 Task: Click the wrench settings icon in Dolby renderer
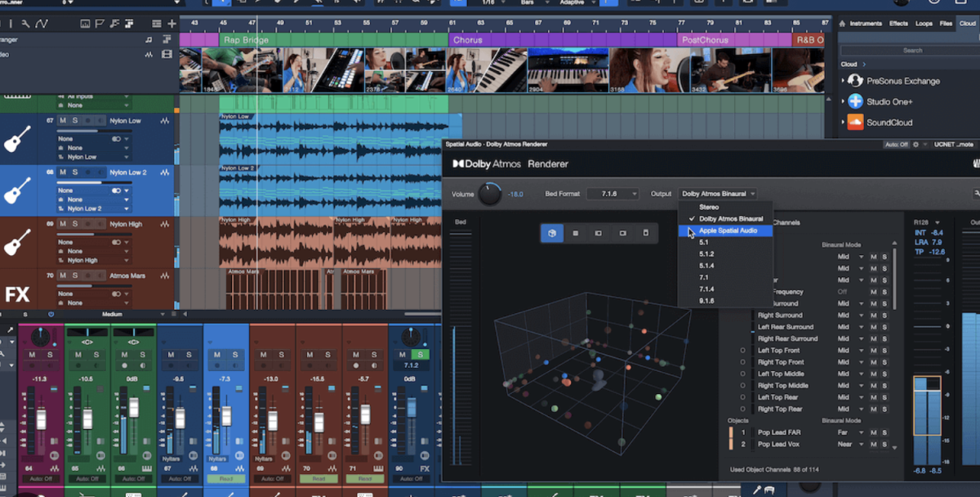(x=977, y=194)
